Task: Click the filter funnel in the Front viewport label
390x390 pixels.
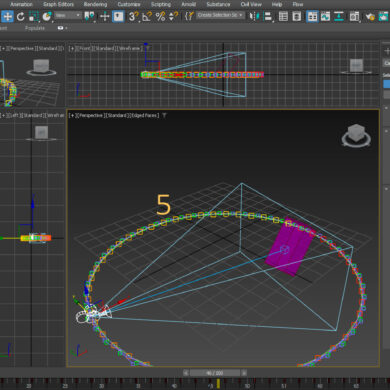Action: click(147, 48)
